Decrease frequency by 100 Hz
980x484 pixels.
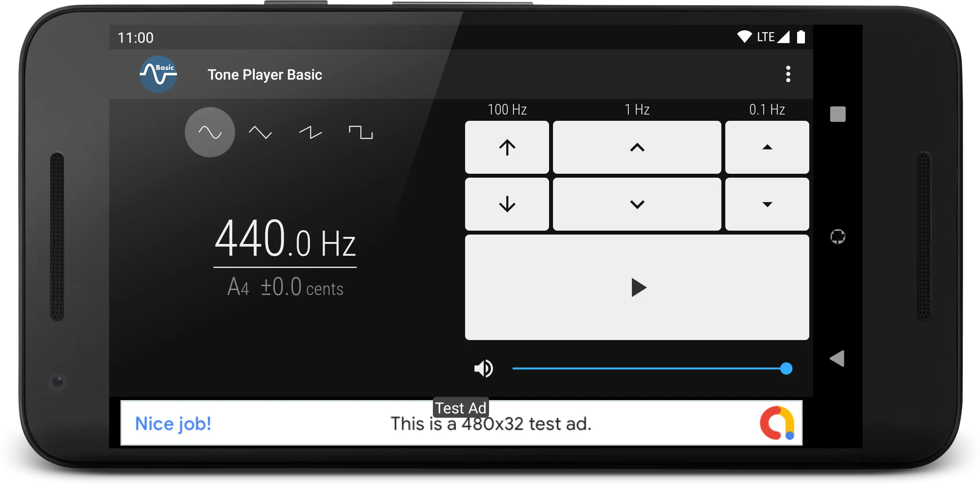pos(507,204)
